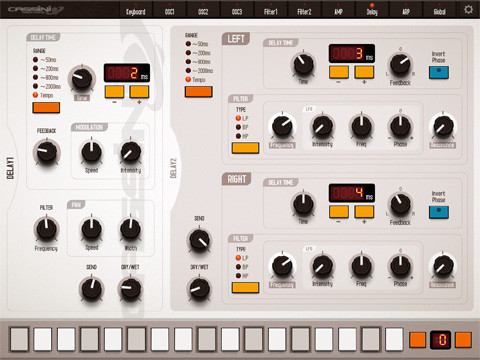Click Right delay Feedback knob
Viewport: 480px width, 360px height.
pyautogui.click(x=400, y=204)
